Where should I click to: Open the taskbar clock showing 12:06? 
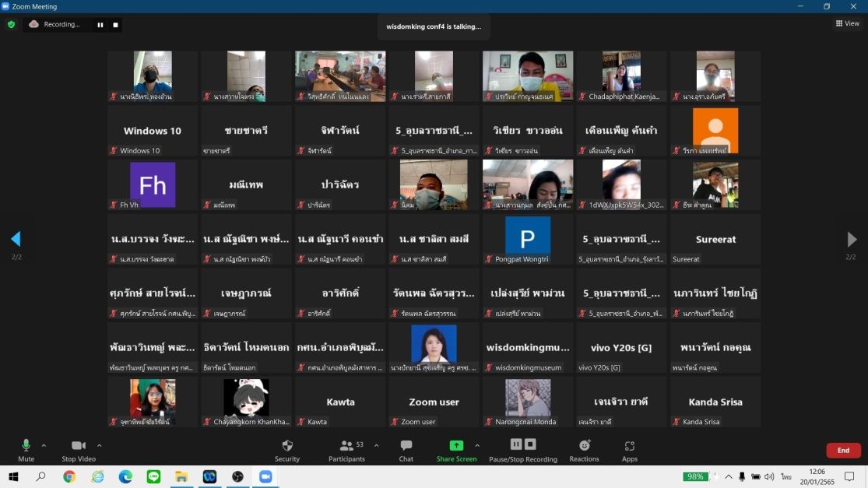click(x=817, y=476)
